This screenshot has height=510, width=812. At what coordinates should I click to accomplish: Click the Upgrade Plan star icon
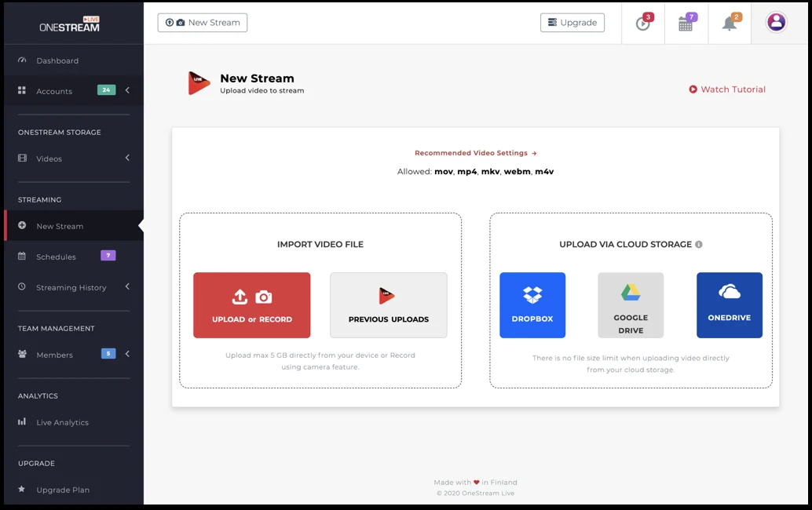[22, 489]
